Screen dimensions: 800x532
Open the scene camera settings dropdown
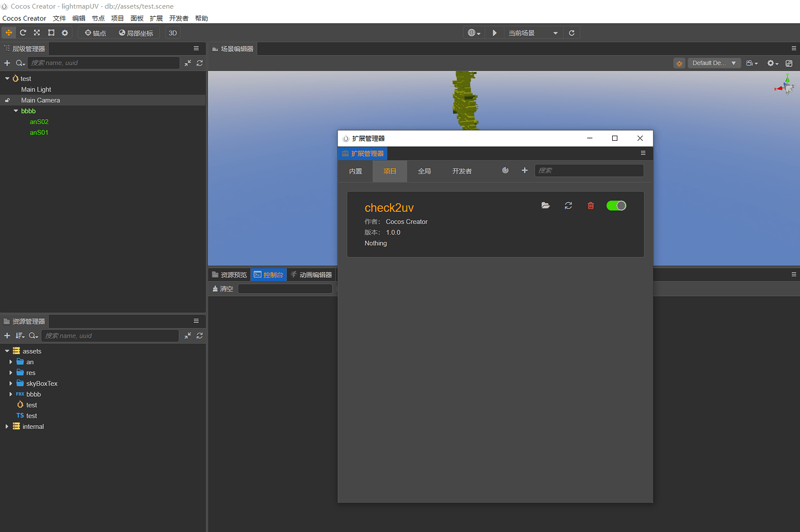(752, 63)
